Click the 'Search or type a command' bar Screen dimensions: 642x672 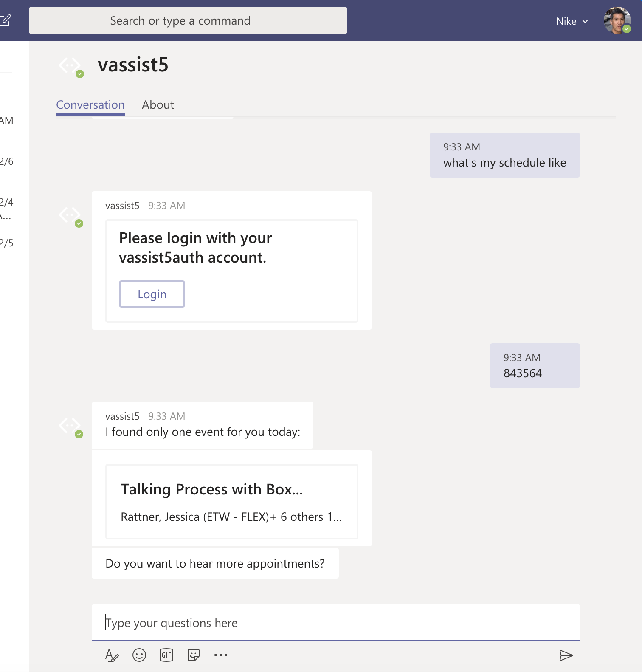[188, 20]
